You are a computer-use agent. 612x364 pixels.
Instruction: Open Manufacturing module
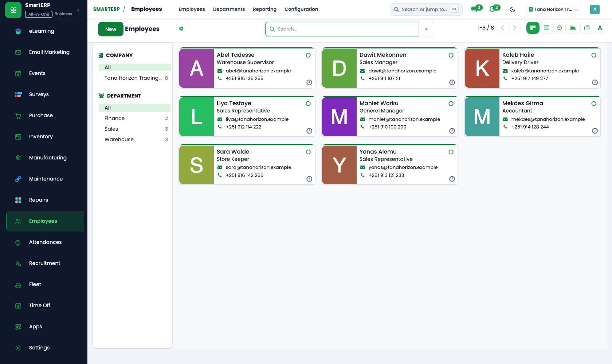point(45,158)
